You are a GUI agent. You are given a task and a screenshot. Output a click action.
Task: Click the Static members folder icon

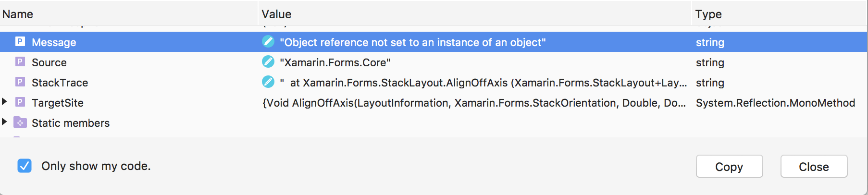point(20,122)
